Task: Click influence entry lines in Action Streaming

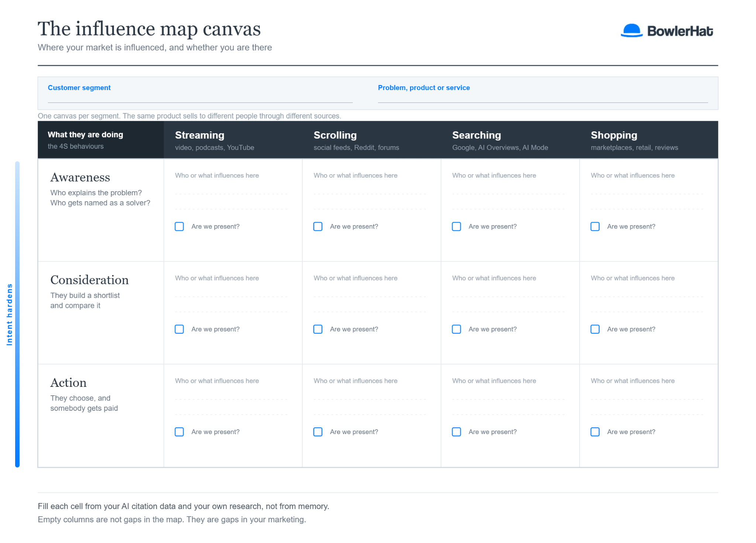Action: point(231,407)
